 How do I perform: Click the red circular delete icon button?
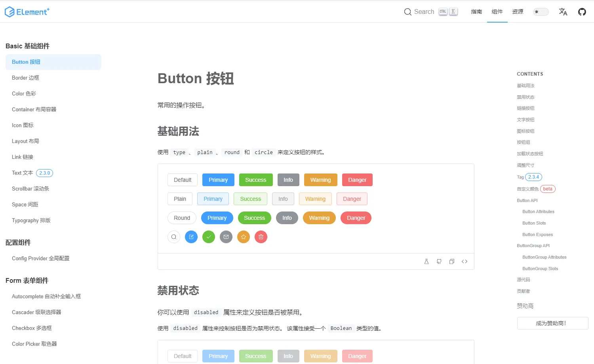[261, 237]
